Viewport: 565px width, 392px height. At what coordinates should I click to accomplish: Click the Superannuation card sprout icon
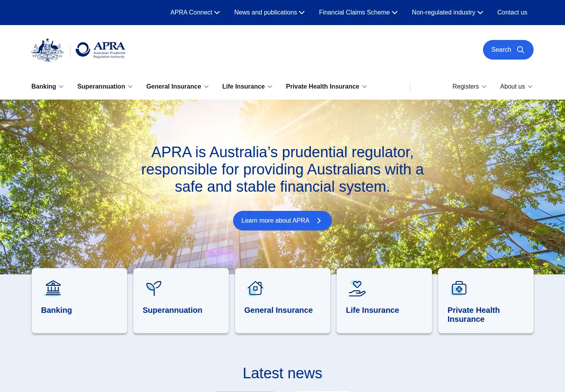tap(153, 288)
